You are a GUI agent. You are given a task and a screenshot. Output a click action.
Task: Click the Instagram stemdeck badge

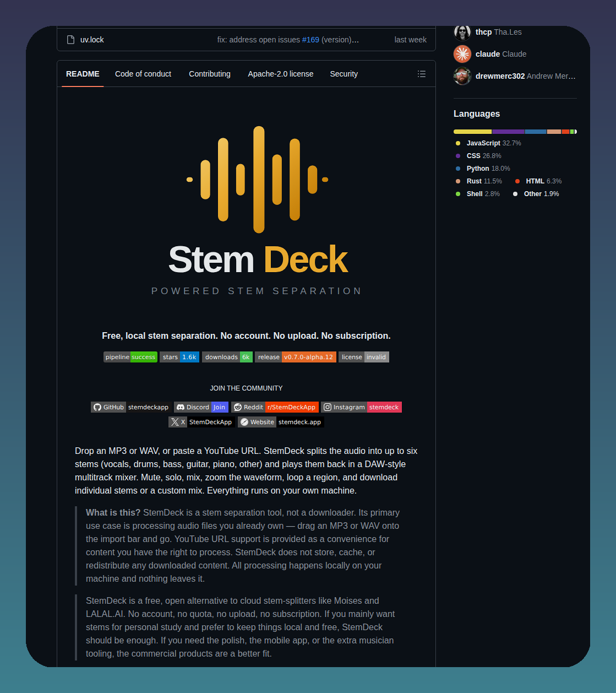click(x=361, y=407)
